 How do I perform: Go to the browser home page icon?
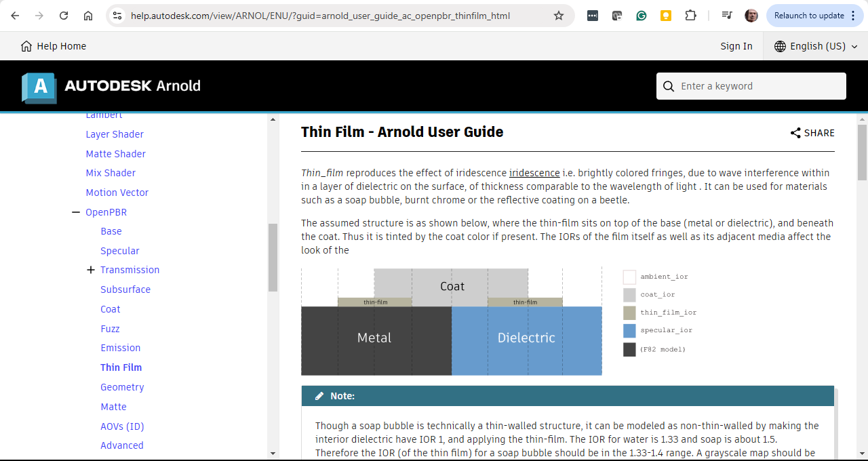pyautogui.click(x=88, y=16)
